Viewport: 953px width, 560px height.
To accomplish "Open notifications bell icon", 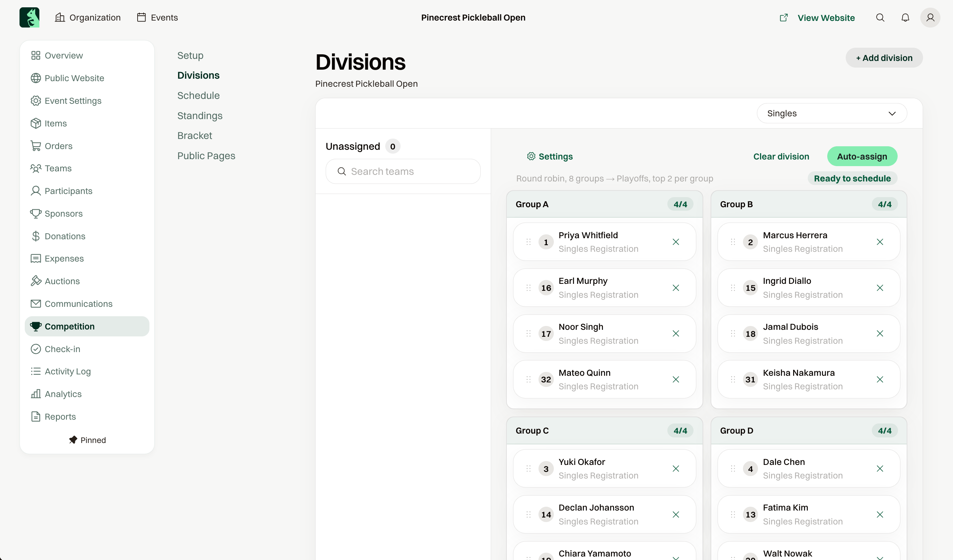I will (x=905, y=18).
